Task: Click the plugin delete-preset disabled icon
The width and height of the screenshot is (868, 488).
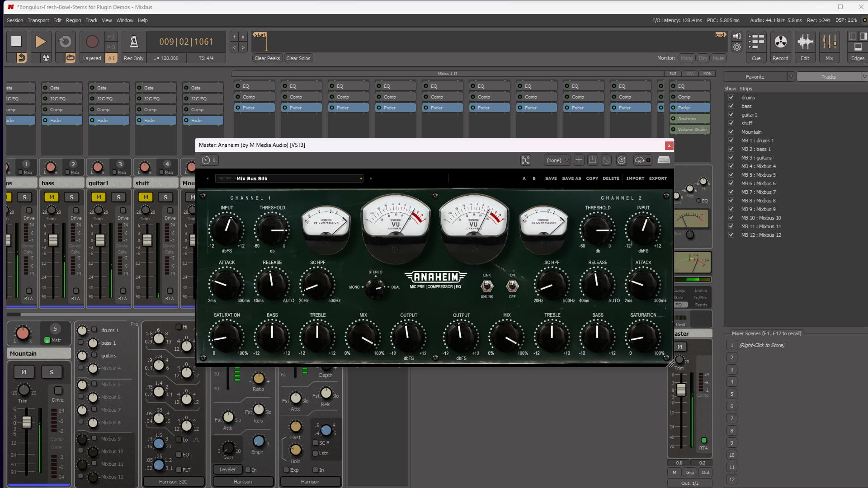Action: (x=606, y=160)
